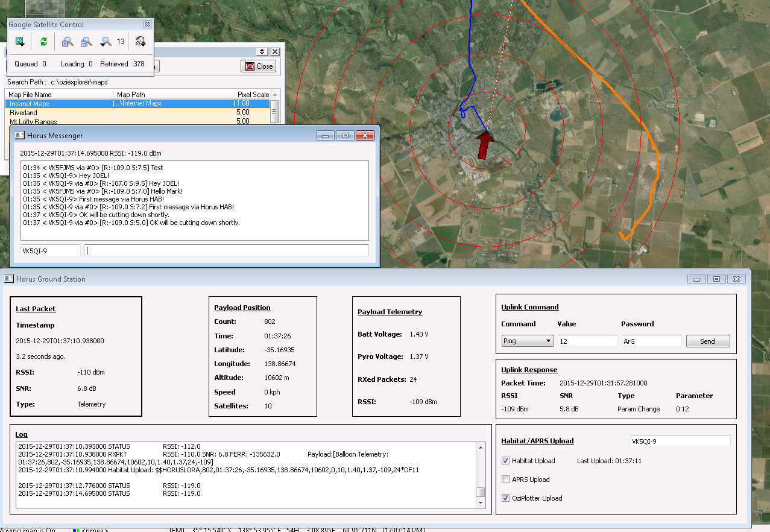Uncheck the Habitat Upload checkbox
The height and width of the screenshot is (532, 770).
(x=505, y=461)
